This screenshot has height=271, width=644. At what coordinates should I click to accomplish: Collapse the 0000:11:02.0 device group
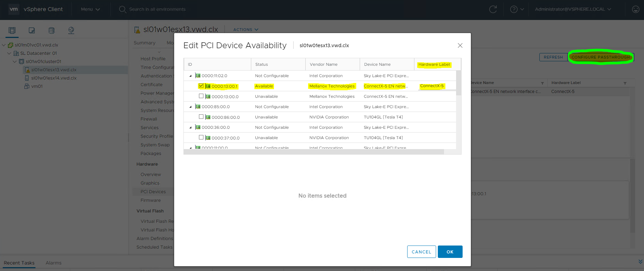click(x=190, y=76)
